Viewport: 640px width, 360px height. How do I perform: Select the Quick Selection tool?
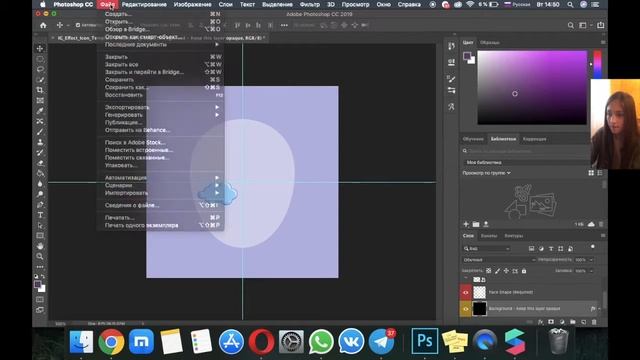(40, 80)
